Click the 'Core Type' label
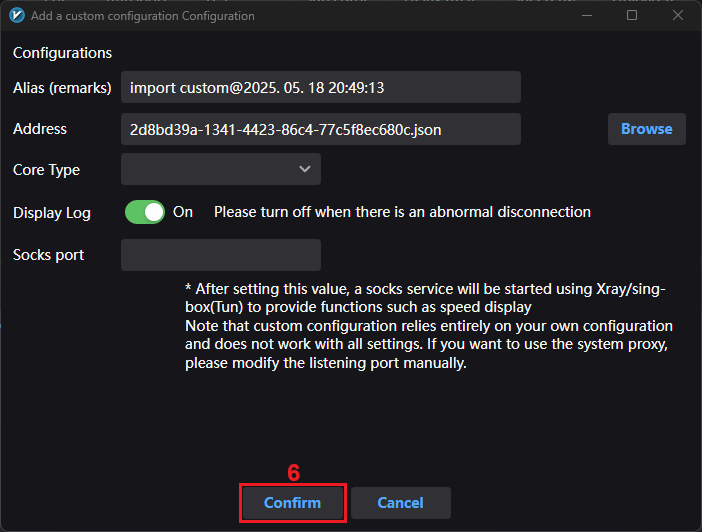Viewport: 702px width, 532px height. point(46,170)
